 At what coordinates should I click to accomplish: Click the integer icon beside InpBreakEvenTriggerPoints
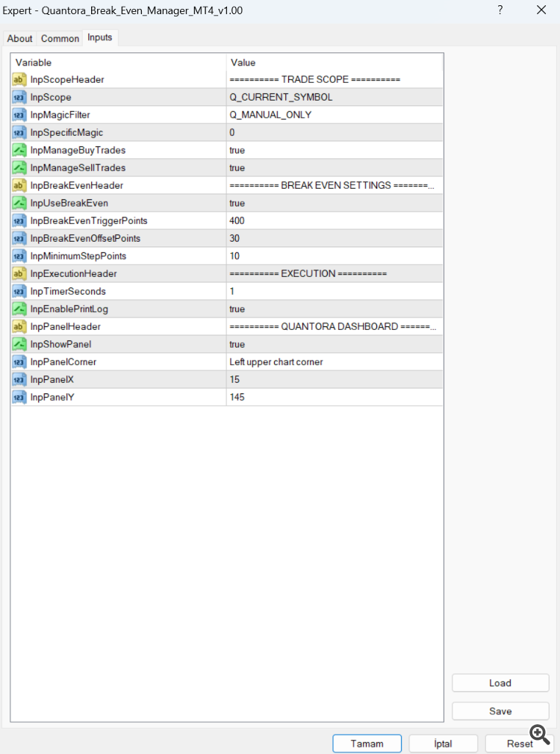pyautogui.click(x=19, y=221)
